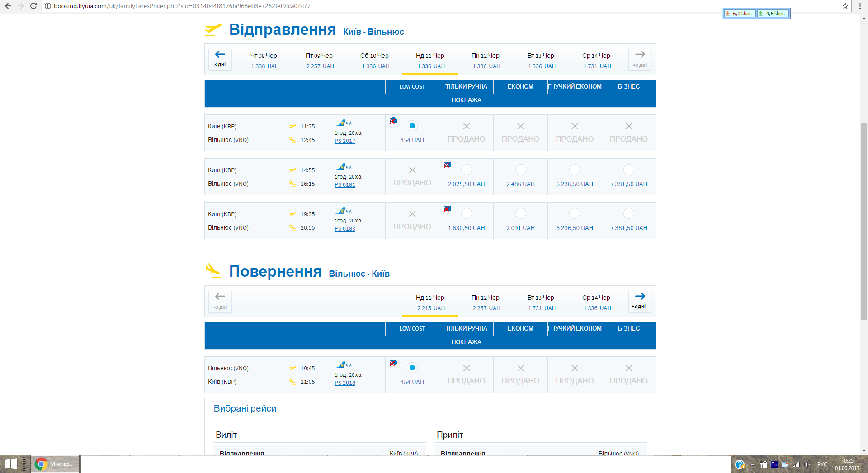
Task: Select 2 025,50 UAH hand luggage fare
Action: point(466,170)
